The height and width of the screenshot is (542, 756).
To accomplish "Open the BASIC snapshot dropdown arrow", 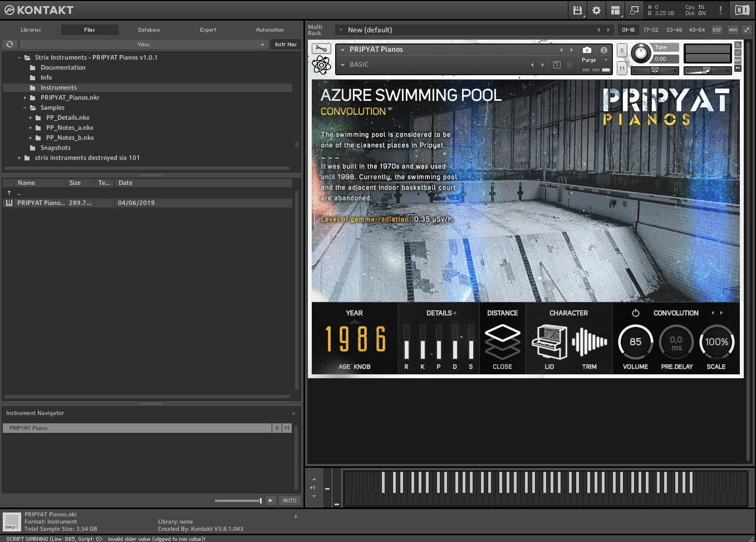I will tap(342, 65).
